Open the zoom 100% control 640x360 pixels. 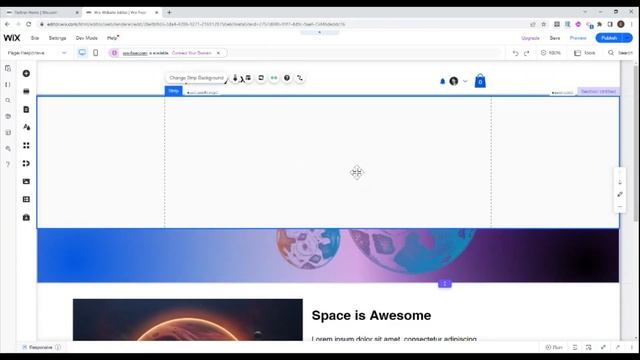551,53
